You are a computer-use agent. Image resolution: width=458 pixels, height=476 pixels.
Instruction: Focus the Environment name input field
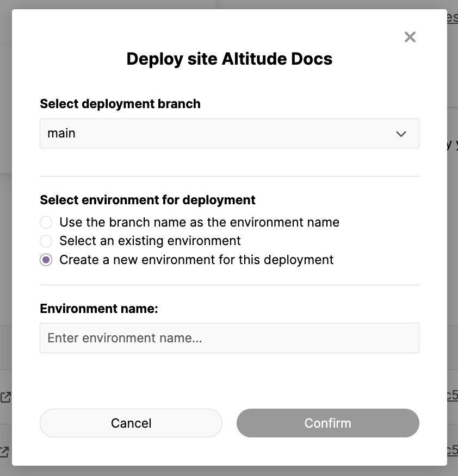(x=230, y=338)
